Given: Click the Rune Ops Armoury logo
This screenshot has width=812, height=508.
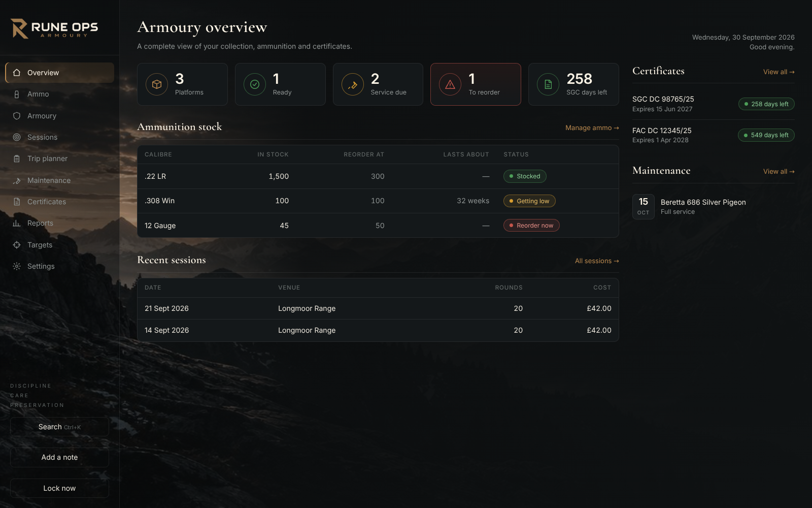Looking at the screenshot, I should click(55, 28).
